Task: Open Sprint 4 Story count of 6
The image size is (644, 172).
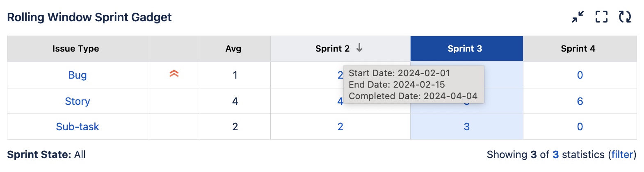Action: pos(580,101)
